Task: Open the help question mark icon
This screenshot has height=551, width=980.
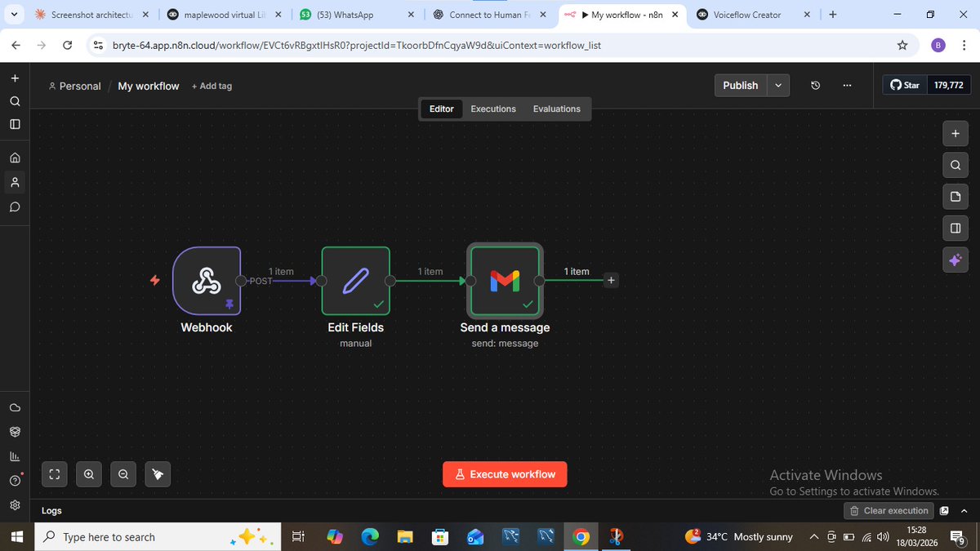Action: [x=15, y=480]
